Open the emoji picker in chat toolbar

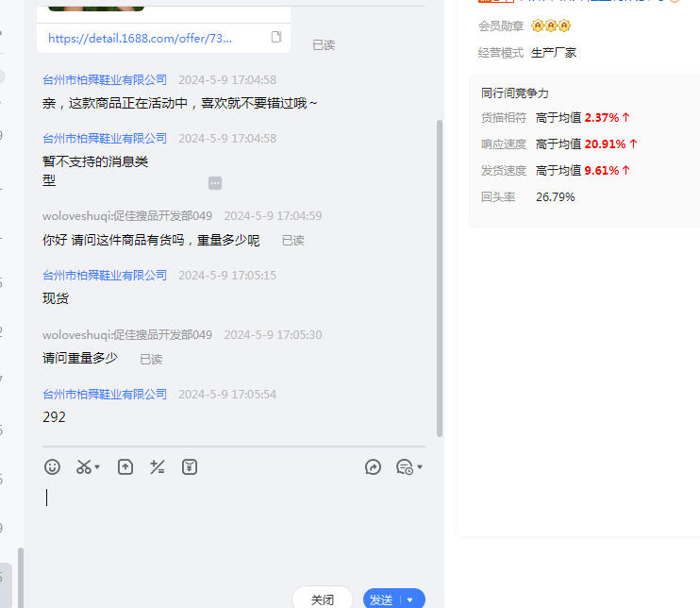(53, 466)
